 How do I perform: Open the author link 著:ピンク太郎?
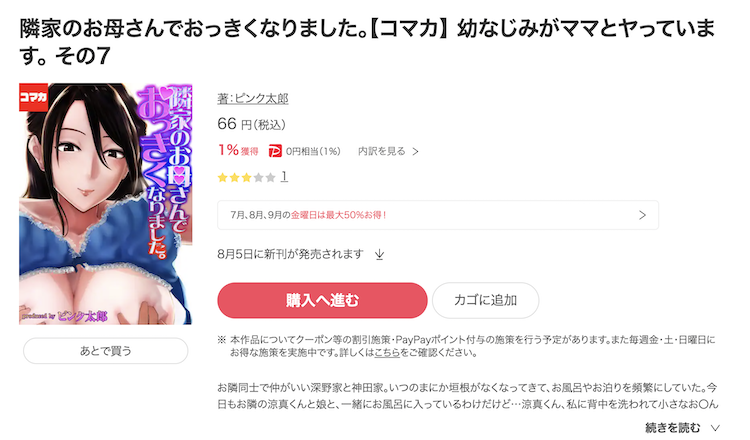coord(253,99)
